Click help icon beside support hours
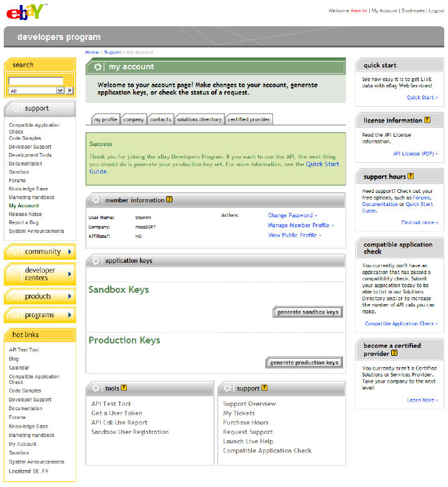Image resolution: width=448 pixels, height=487 pixels. pyautogui.click(x=411, y=176)
